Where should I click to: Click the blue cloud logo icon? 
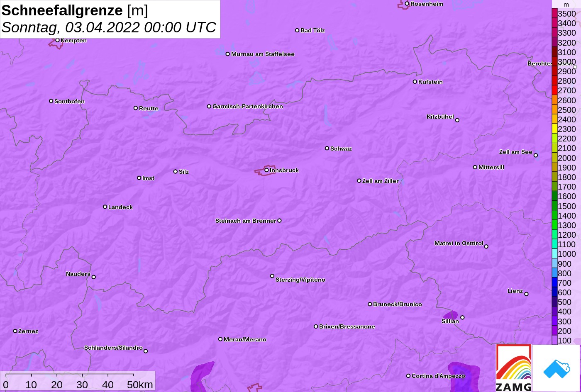tap(556, 368)
